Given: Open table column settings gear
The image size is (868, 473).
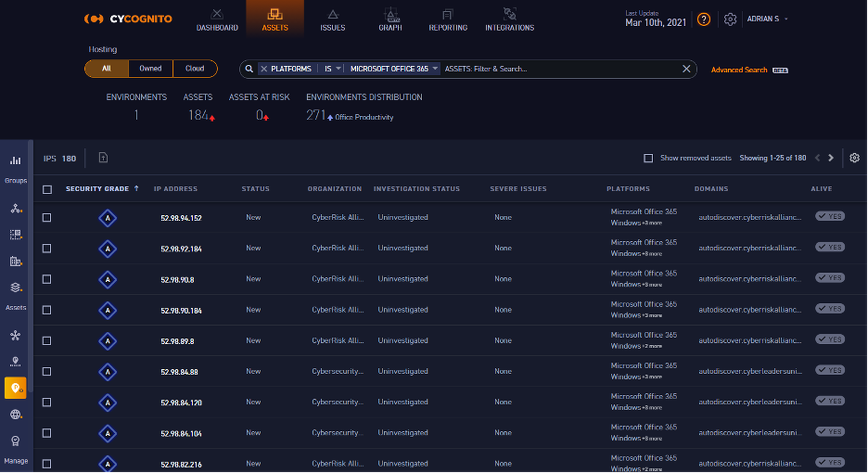Looking at the screenshot, I should pyautogui.click(x=854, y=158).
